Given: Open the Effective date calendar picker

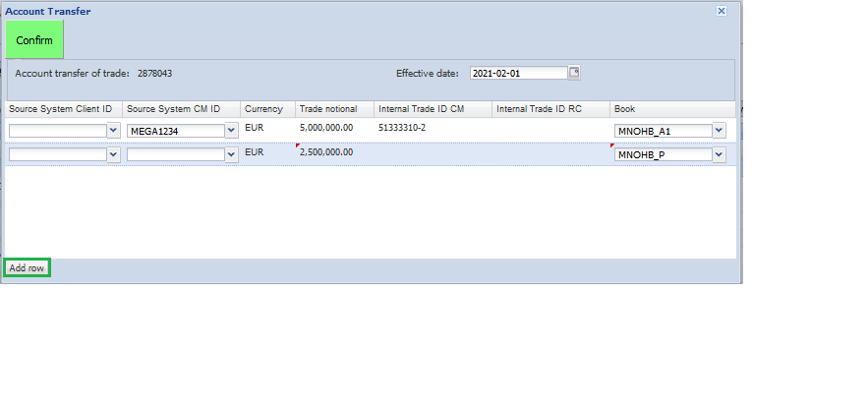Looking at the screenshot, I should (575, 73).
